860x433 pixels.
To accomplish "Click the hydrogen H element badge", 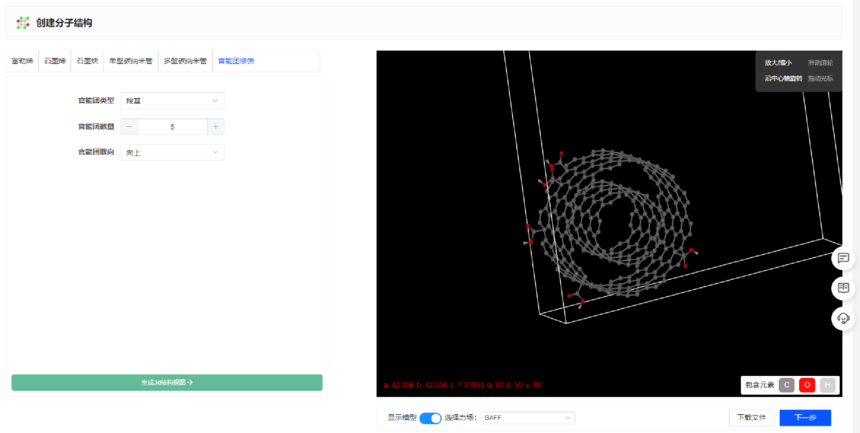I will (827, 385).
